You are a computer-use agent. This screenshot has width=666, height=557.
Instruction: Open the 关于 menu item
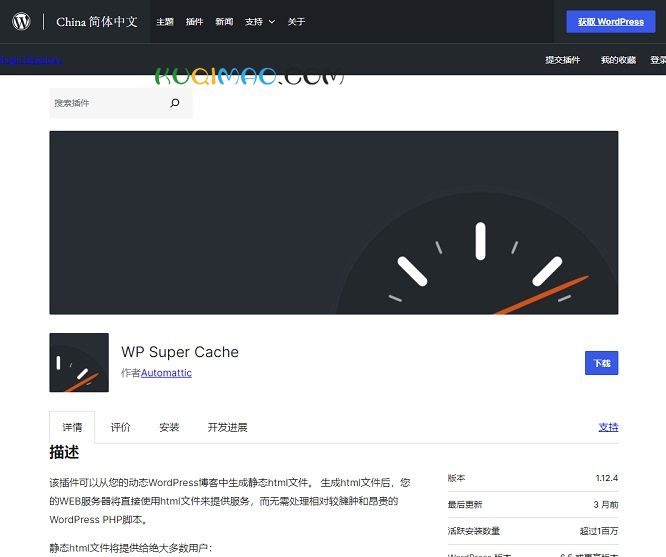click(x=296, y=22)
